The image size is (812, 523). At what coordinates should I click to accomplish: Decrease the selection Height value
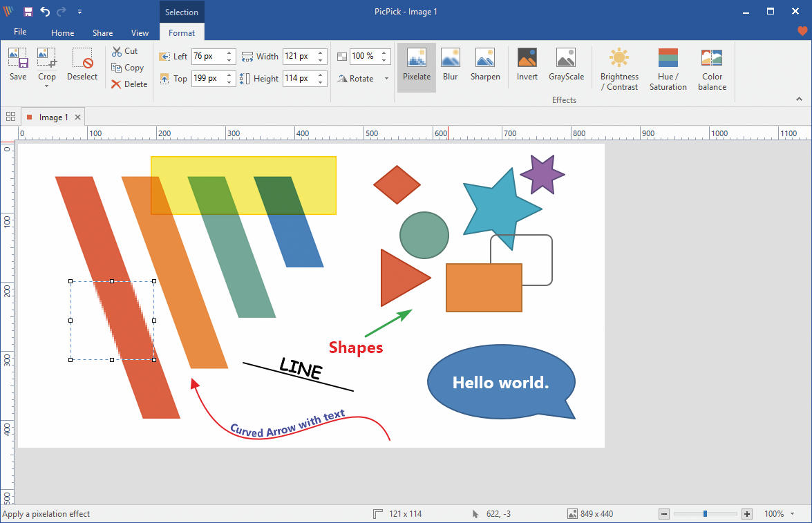[321, 82]
